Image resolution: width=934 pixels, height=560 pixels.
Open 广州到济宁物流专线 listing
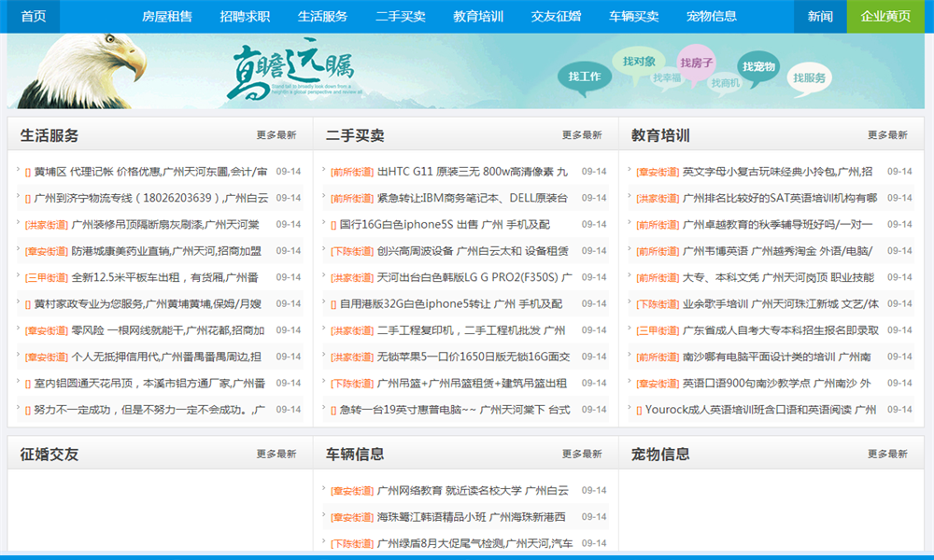(150, 198)
